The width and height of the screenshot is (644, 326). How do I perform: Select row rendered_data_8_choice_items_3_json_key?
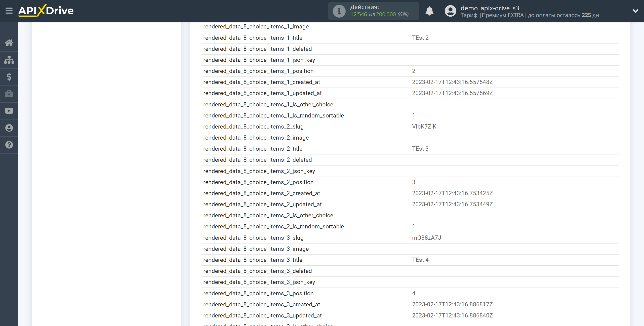[410, 282]
